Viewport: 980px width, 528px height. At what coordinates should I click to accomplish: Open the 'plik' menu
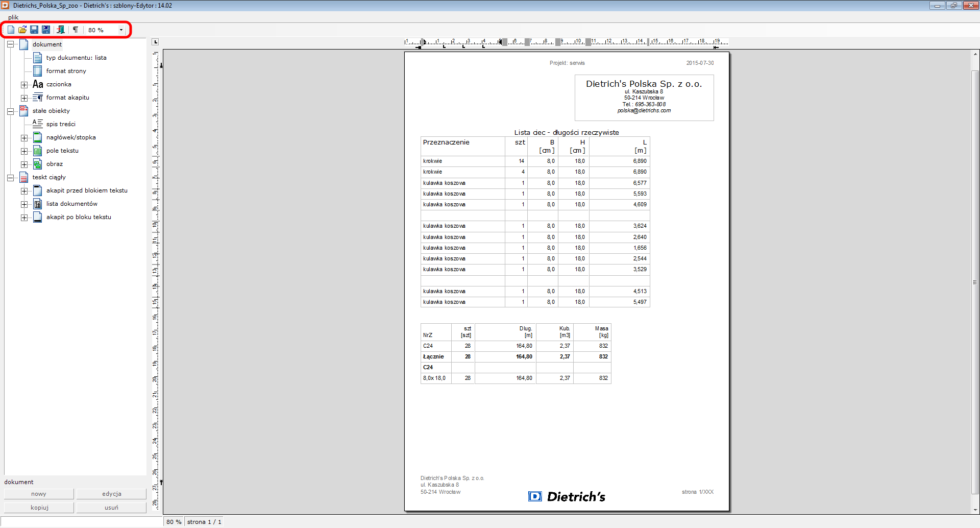(x=13, y=17)
